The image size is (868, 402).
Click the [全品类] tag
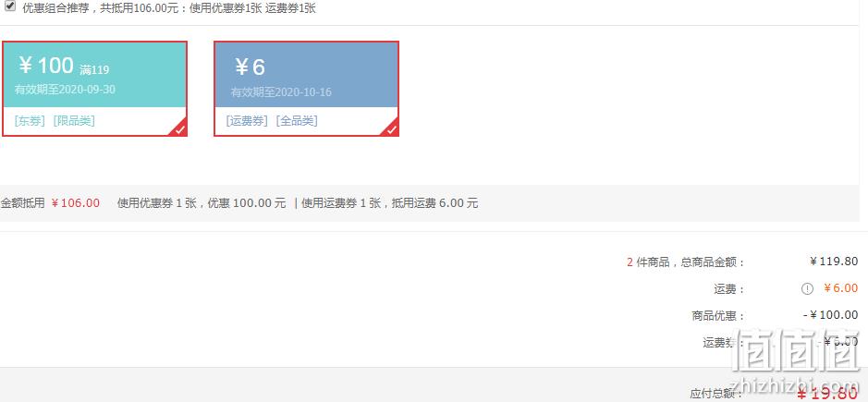[297, 121]
